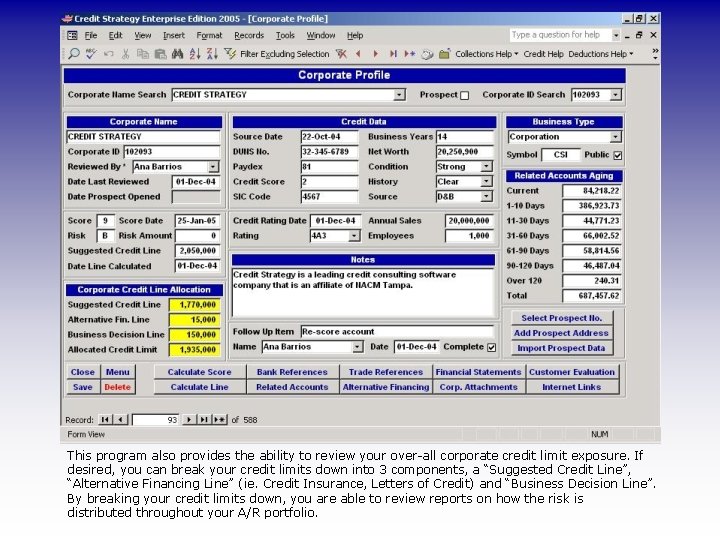The width and height of the screenshot is (720, 540).
Task: Go to previous record in the record navigator
Action: (x=120, y=419)
